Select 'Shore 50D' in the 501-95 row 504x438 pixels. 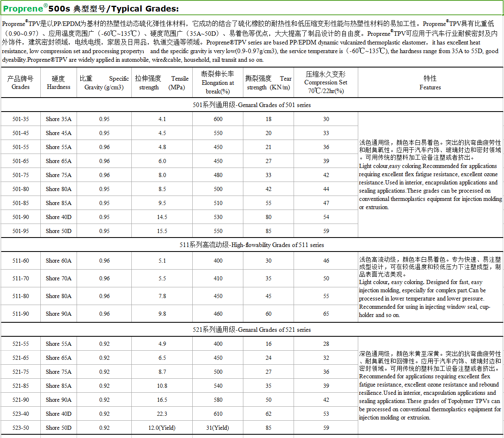point(58,231)
